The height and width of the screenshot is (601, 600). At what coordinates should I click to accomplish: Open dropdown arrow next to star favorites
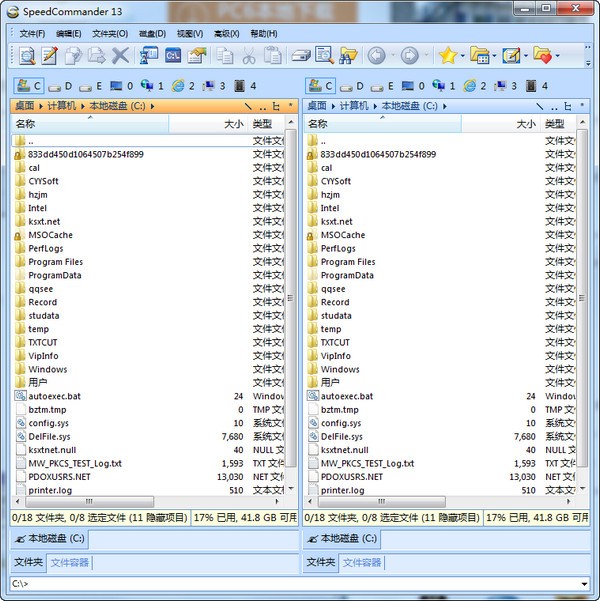(x=463, y=56)
